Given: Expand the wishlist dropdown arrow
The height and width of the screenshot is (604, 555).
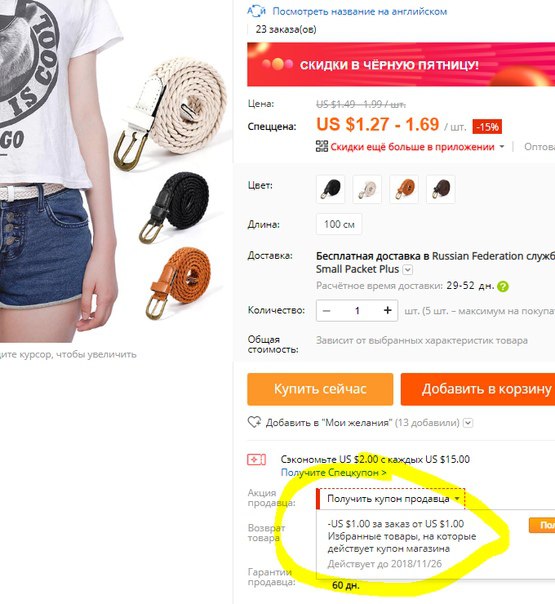Looking at the screenshot, I should (468, 423).
